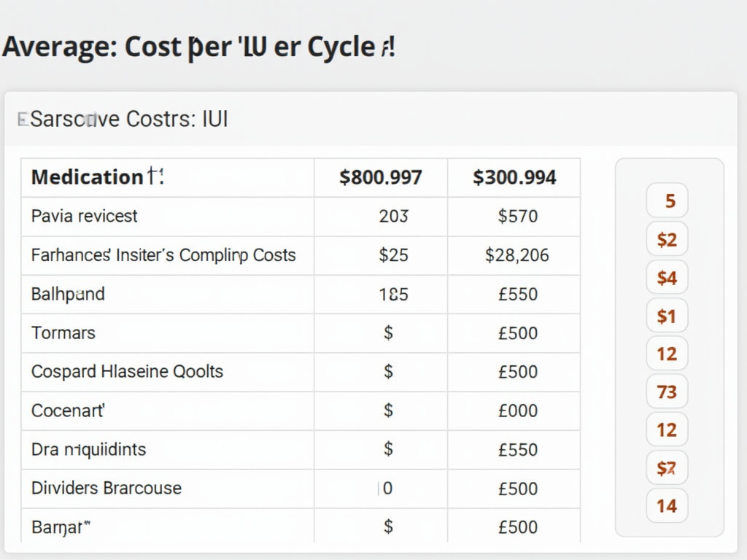Image resolution: width=747 pixels, height=560 pixels.
Task: Click the "$2" badge in the side panel
Action: (667, 239)
